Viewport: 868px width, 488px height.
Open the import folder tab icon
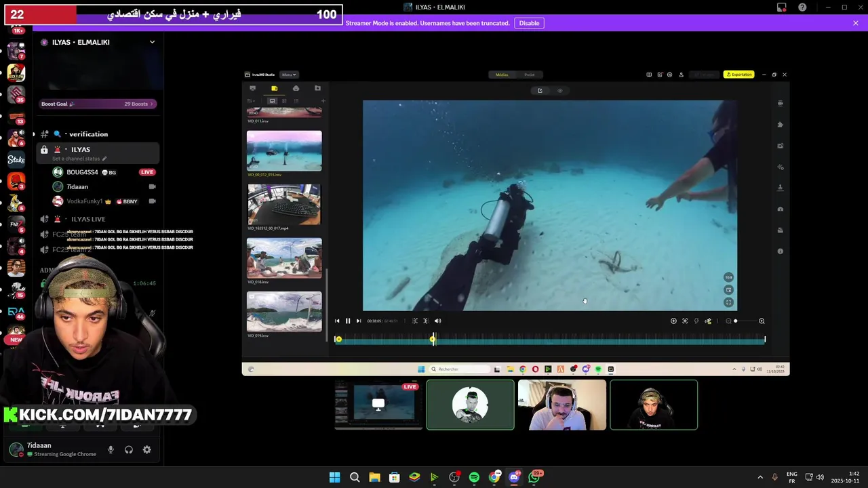317,88
